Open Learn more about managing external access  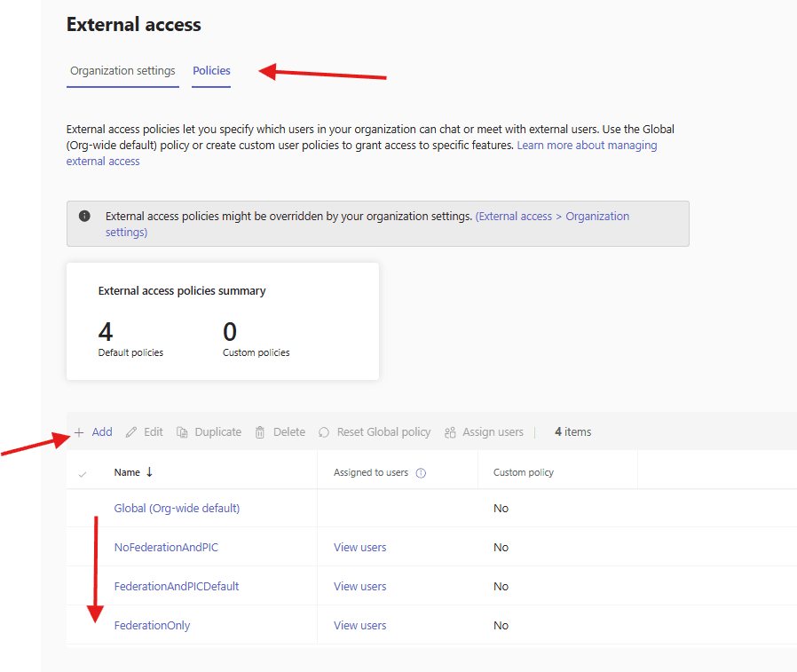pos(587,146)
